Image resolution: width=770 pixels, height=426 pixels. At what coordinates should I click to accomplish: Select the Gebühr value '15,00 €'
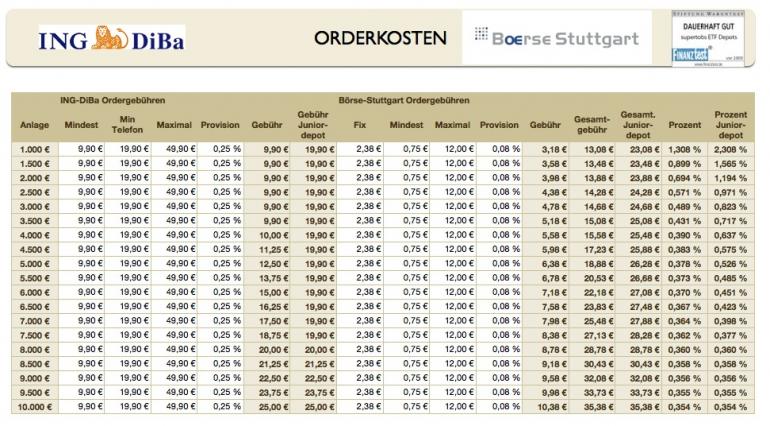(274, 292)
